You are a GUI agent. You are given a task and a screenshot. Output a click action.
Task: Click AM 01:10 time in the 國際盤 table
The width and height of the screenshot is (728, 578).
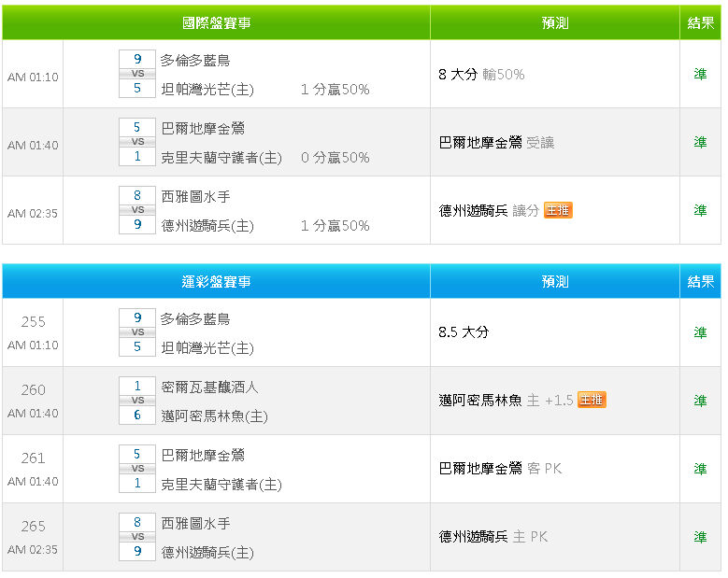click(x=33, y=77)
